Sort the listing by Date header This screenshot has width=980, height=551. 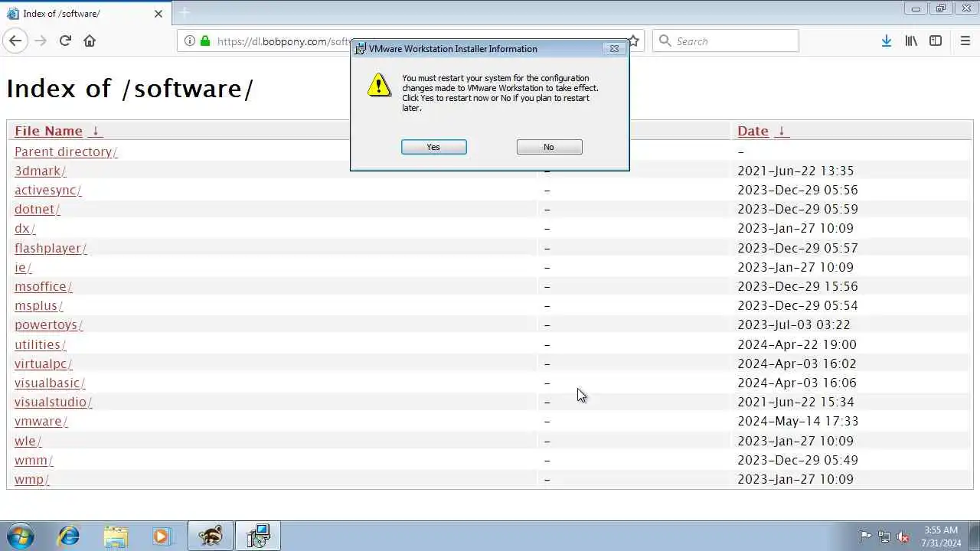[753, 131]
